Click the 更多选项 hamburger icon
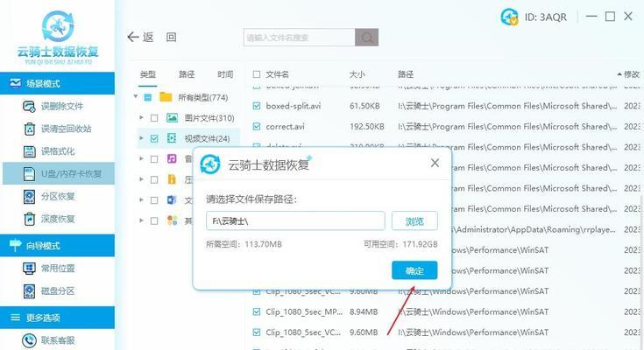 [15, 318]
